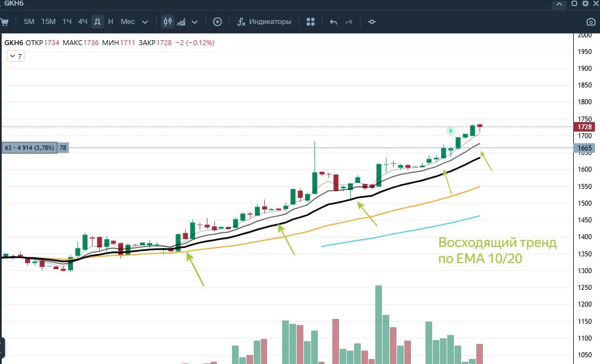
Task: Click the current price label 1728
Action: [584, 127]
